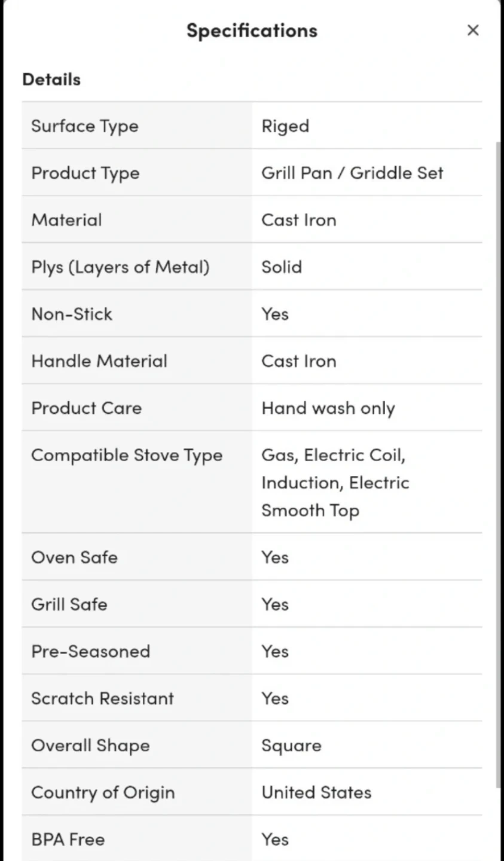Viewport: 504px width, 861px height.
Task: Click the Non-Stick row label
Action: 72,314
